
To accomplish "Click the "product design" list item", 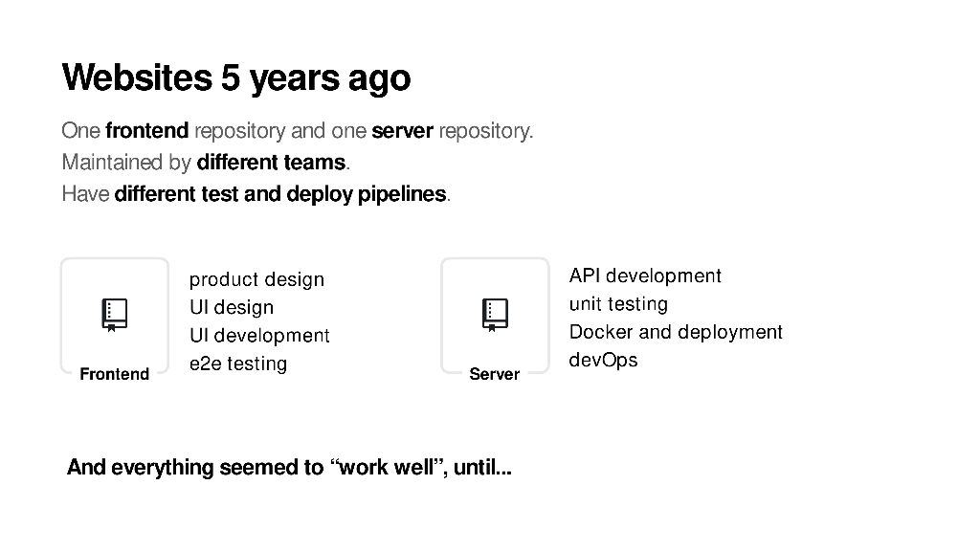I will click(256, 279).
